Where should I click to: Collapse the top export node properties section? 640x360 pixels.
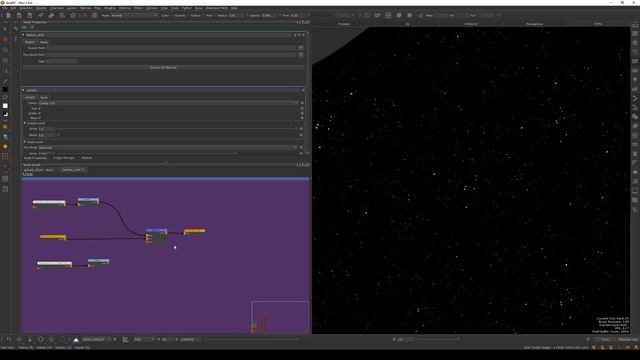(24, 35)
